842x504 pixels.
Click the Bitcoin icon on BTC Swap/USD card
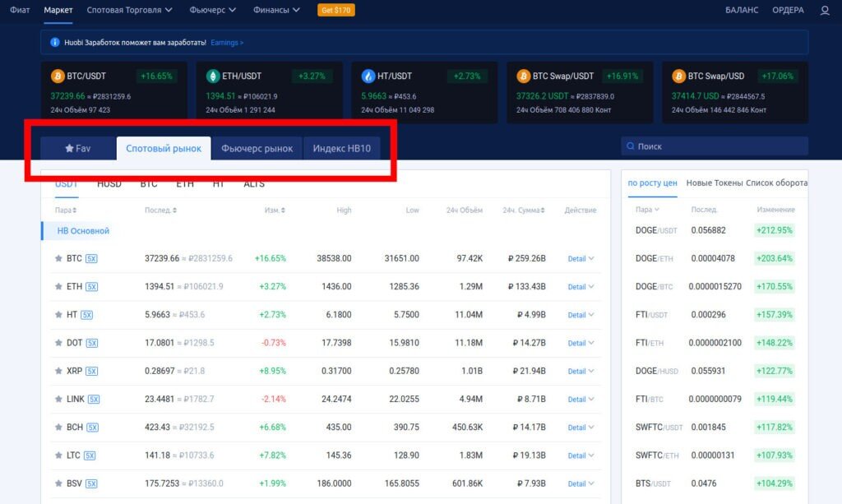coord(678,76)
